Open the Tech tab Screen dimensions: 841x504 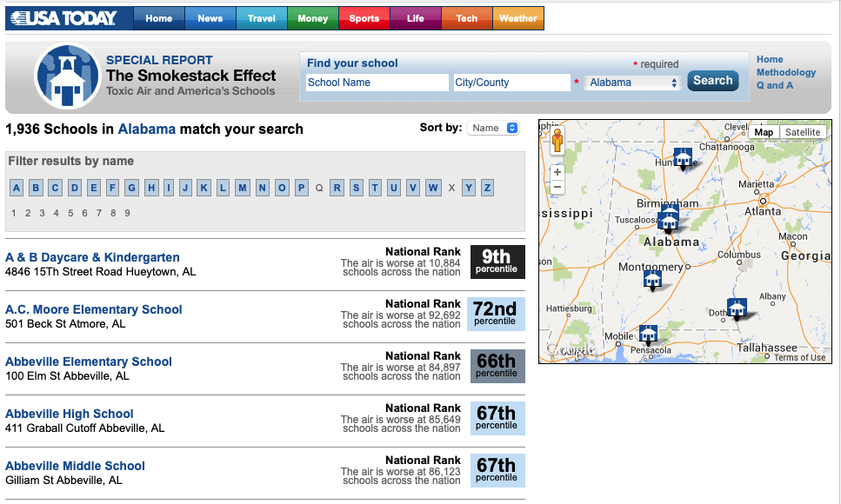click(467, 18)
